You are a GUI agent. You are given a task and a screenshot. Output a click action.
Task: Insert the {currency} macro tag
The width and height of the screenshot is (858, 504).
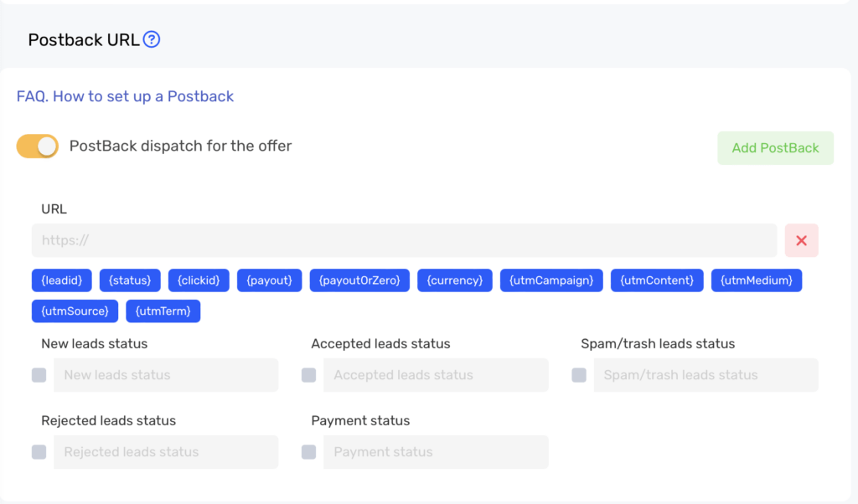point(455,280)
